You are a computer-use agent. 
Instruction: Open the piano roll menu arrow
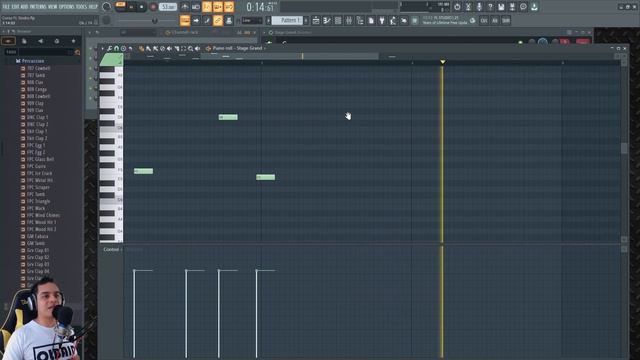coord(103,49)
